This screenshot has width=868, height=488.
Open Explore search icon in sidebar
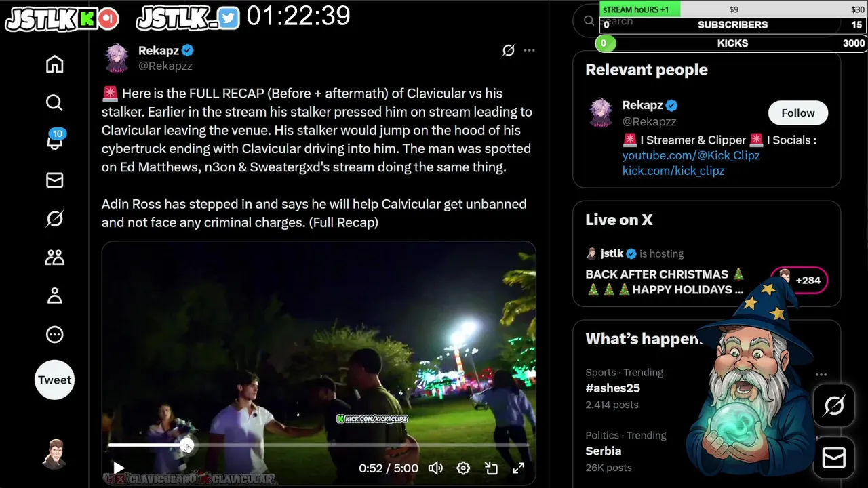tap(54, 102)
